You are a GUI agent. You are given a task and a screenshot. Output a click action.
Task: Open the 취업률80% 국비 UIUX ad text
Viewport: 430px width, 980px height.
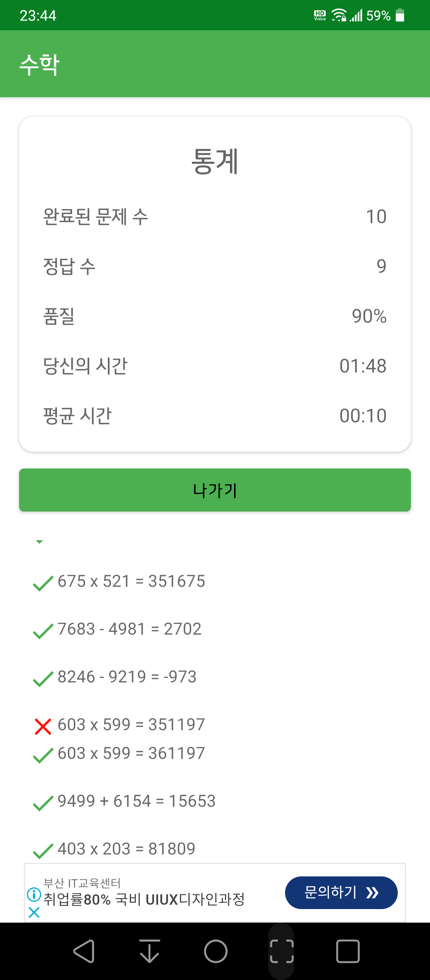pyautogui.click(x=144, y=900)
